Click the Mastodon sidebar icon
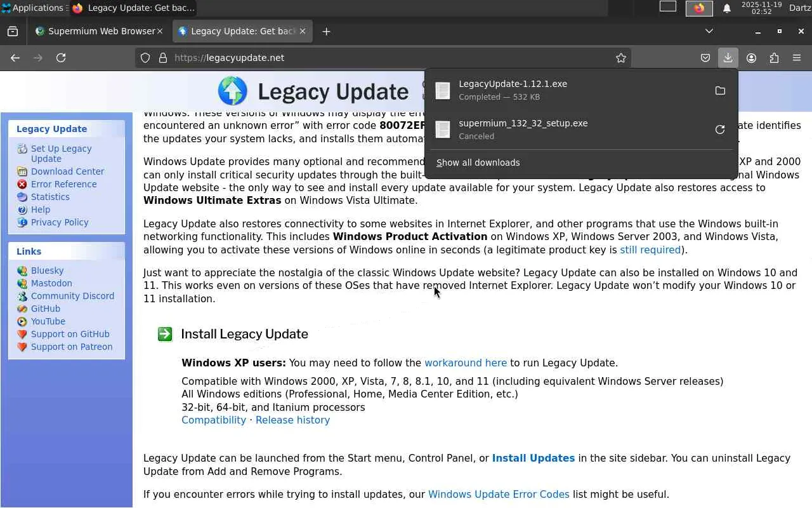The width and height of the screenshot is (812, 508). pyautogui.click(x=22, y=283)
